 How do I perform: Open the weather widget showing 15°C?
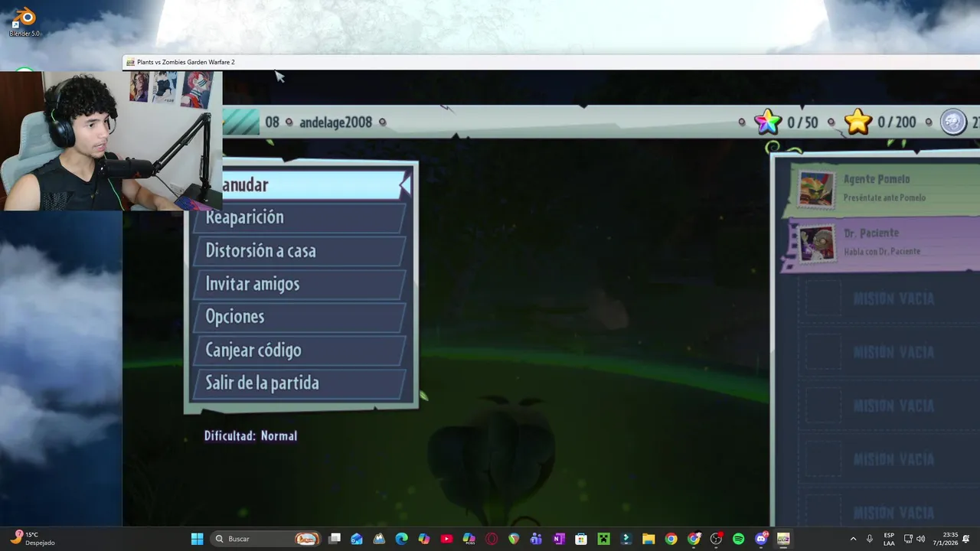pos(32,539)
